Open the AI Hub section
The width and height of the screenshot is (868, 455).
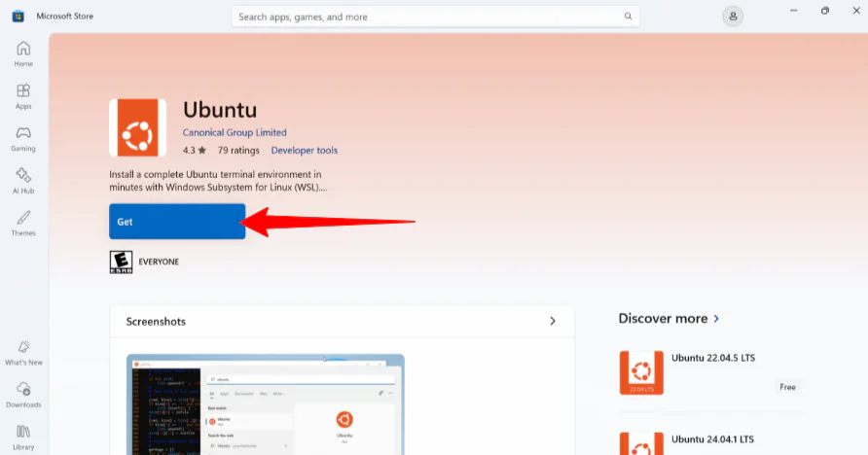click(x=23, y=182)
